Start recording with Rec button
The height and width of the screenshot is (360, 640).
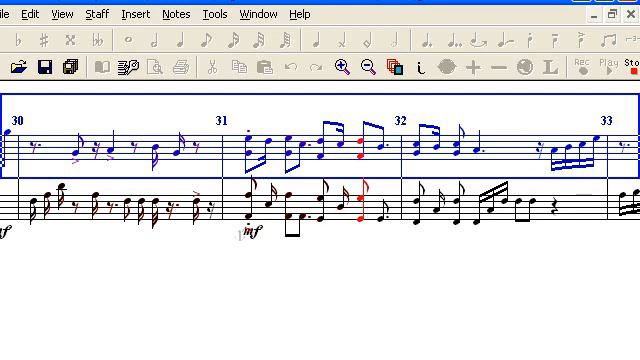coord(582,67)
